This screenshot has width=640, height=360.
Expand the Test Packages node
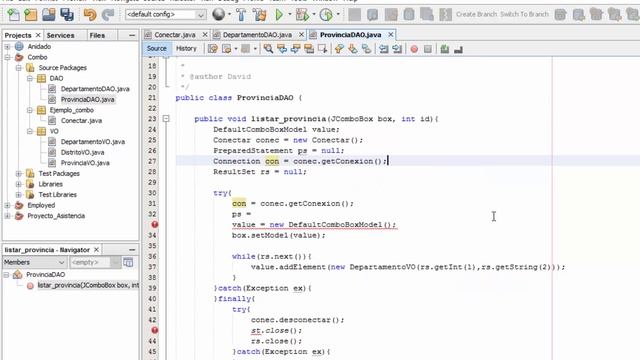[x=18, y=173]
